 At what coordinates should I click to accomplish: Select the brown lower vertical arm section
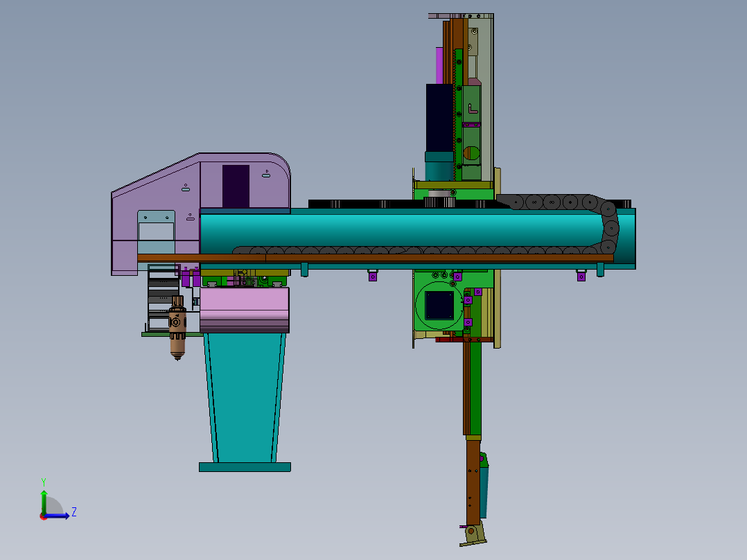tap(473, 482)
